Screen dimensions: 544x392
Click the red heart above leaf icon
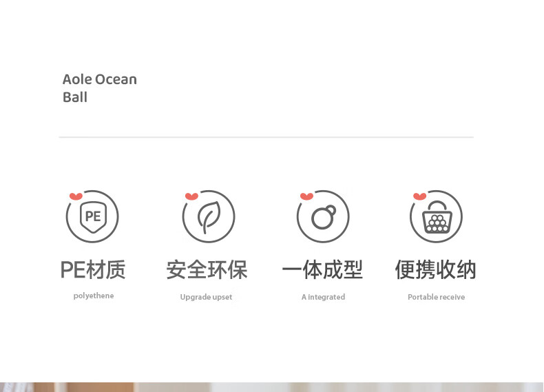(191, 196)
